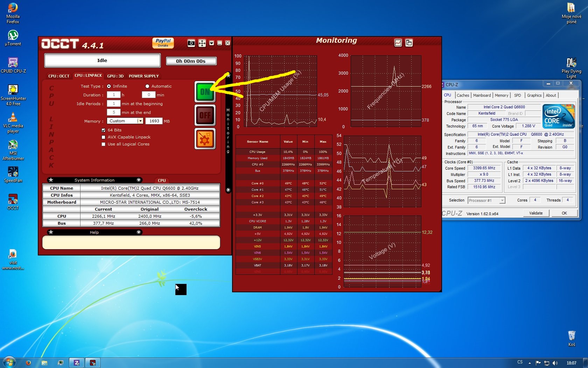This screenshot has width=588, height=368.
Task: Start the test with the green ON button
Action: (x=205, y=92)
